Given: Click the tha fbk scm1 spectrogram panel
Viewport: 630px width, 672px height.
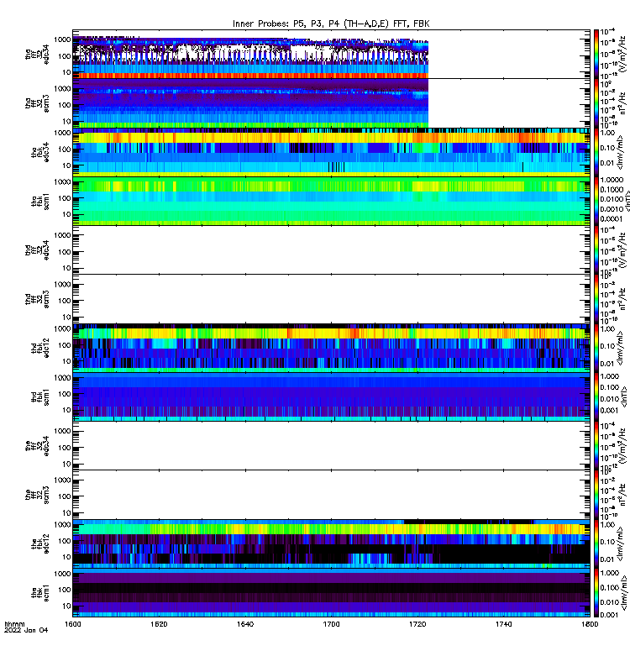Looking at the screenshot, I should [331, 201].
